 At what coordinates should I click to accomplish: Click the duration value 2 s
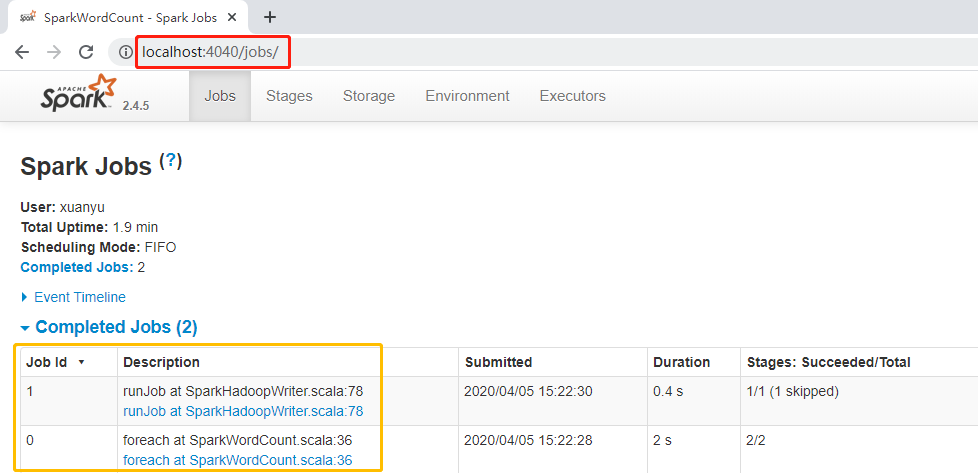(x=662, y=441)
